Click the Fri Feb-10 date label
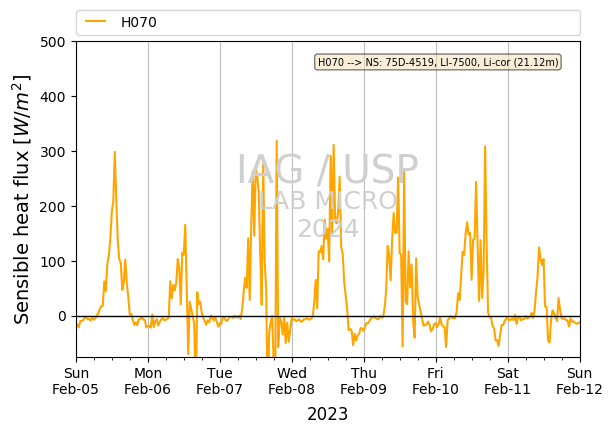The image size is (613, 434). (x=436, y=381)
